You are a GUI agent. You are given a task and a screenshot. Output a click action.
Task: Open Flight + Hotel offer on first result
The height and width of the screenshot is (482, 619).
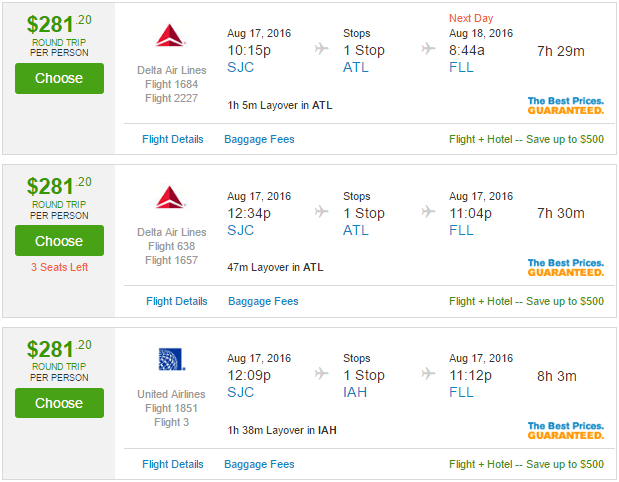click(526, 139)
